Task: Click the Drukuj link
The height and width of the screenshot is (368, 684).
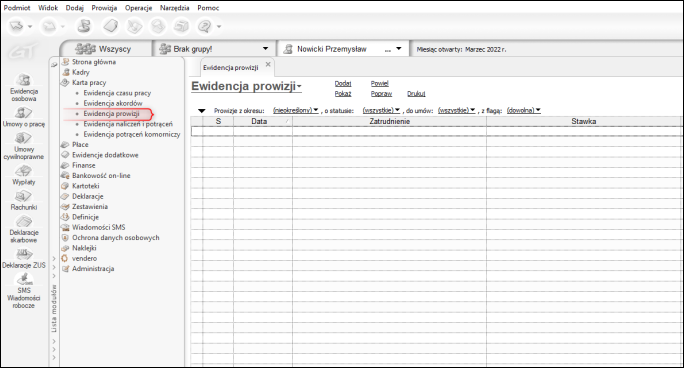Action: [416, 93]
